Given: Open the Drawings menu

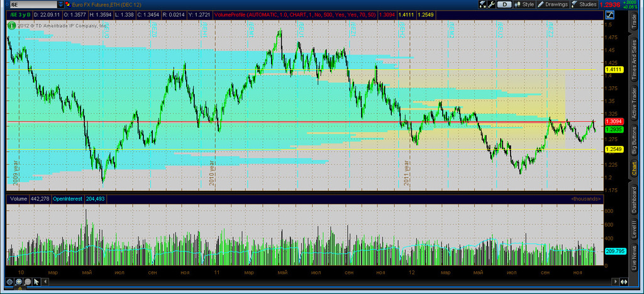Looking at the screenshot, I should pyautogui.click(x=553, y=4).
